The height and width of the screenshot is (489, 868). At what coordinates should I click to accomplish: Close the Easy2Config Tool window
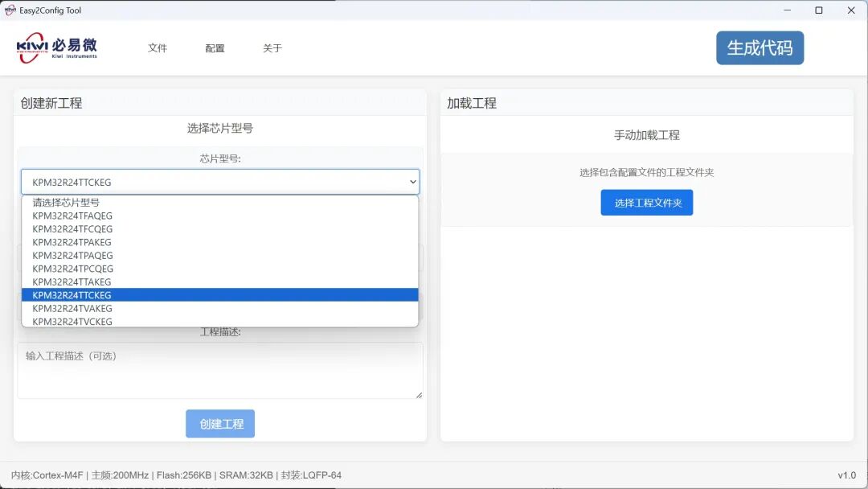(851, 10)
